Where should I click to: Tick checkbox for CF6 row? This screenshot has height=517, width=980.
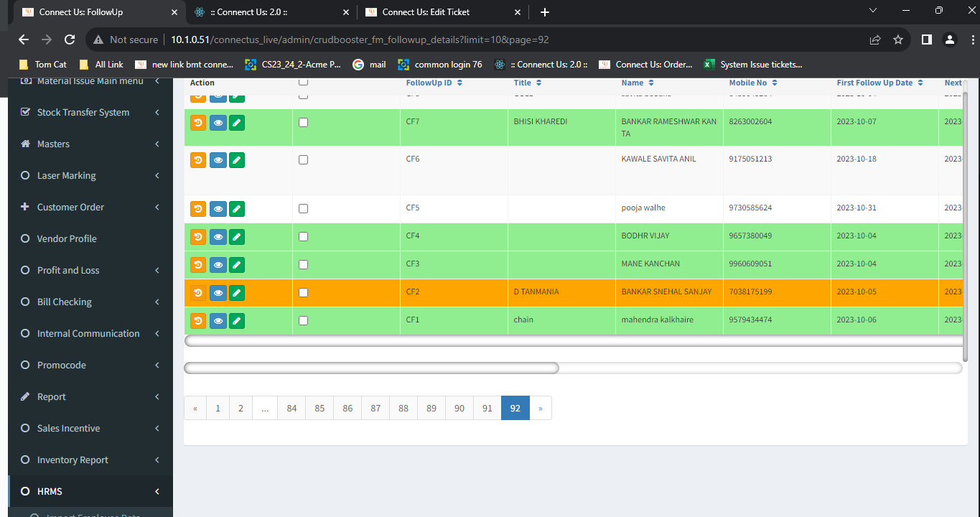click(x=303, y=159)
